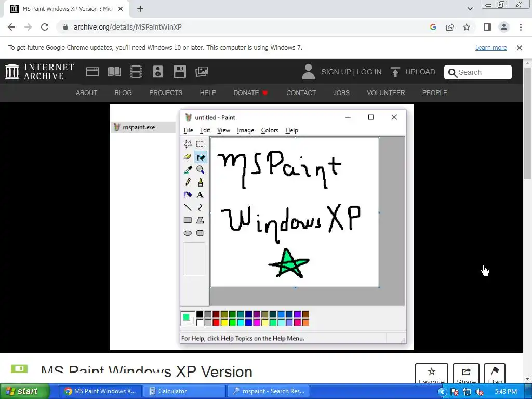
Task: Open the Edit menu in Paint
Action: [205, 130]
